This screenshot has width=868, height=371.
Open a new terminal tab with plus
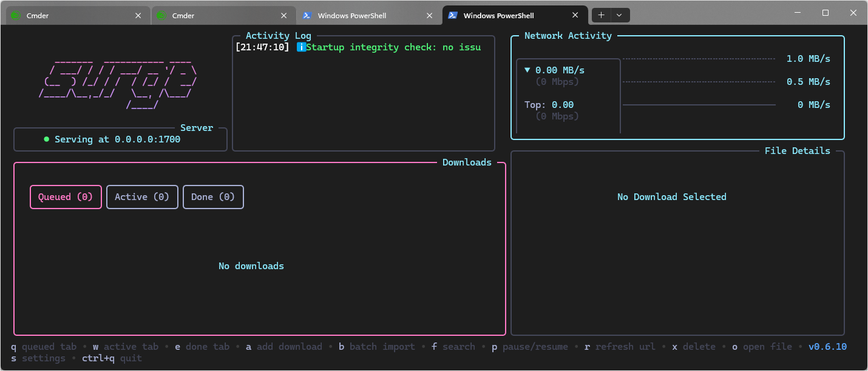point(601,15)
